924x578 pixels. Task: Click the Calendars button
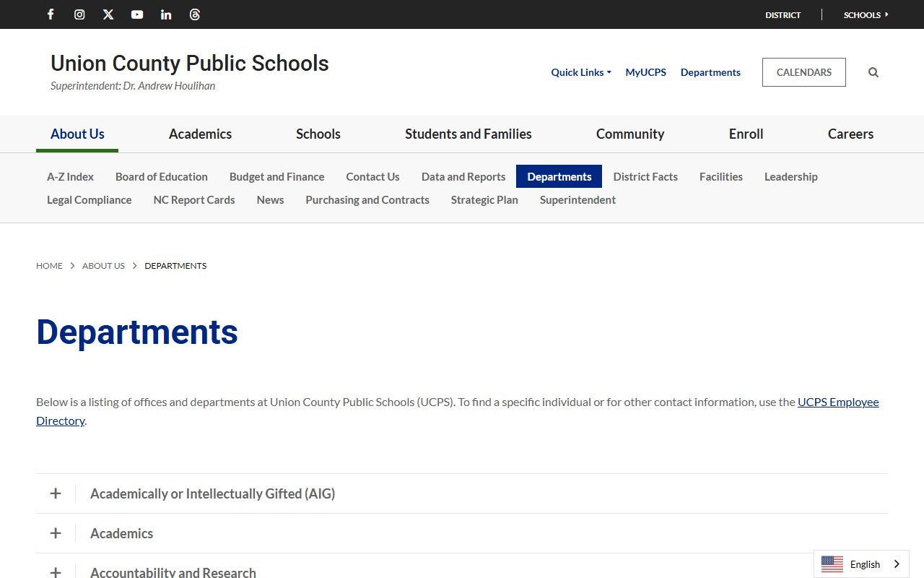pyautogui.click(x=804, y=72)
